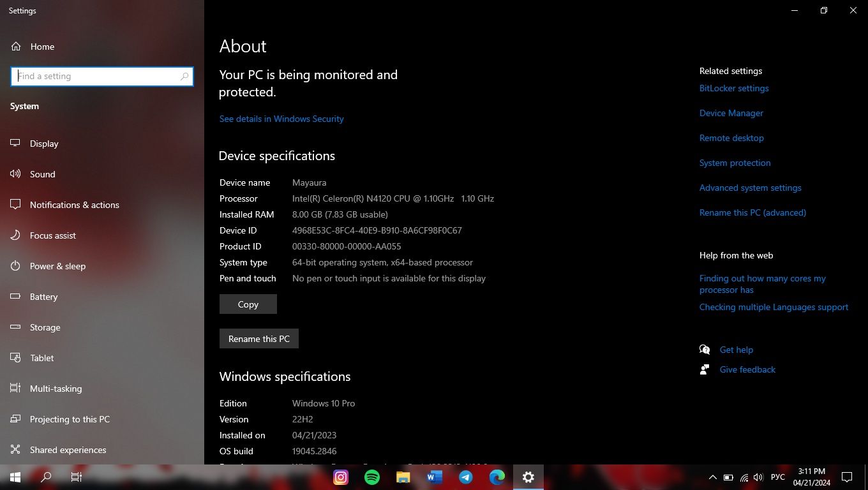Viewport: 868px width, 490px height.
Task: Open Microsoft Edge from the taskbar
Action: pos(497,477)
